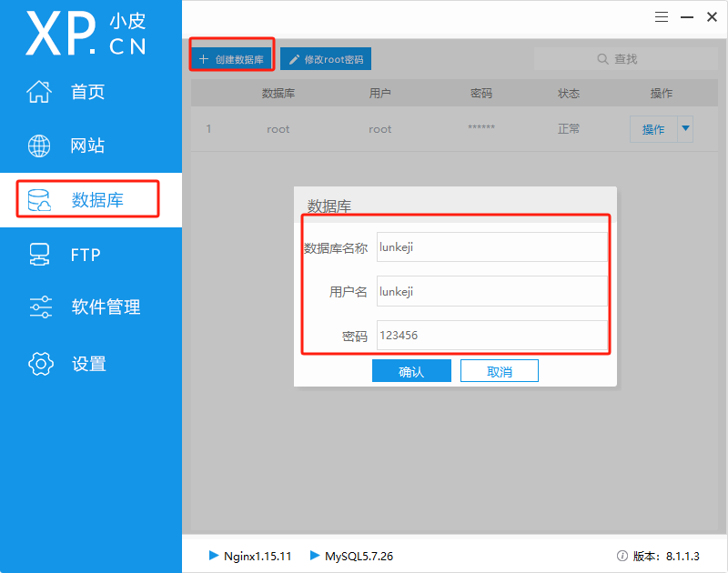Image resolution: width=728 pixels, height=573 pixels.
Task: Click the MySQL5.7.26 play arrow icon
Action: (x=315, y=555)
